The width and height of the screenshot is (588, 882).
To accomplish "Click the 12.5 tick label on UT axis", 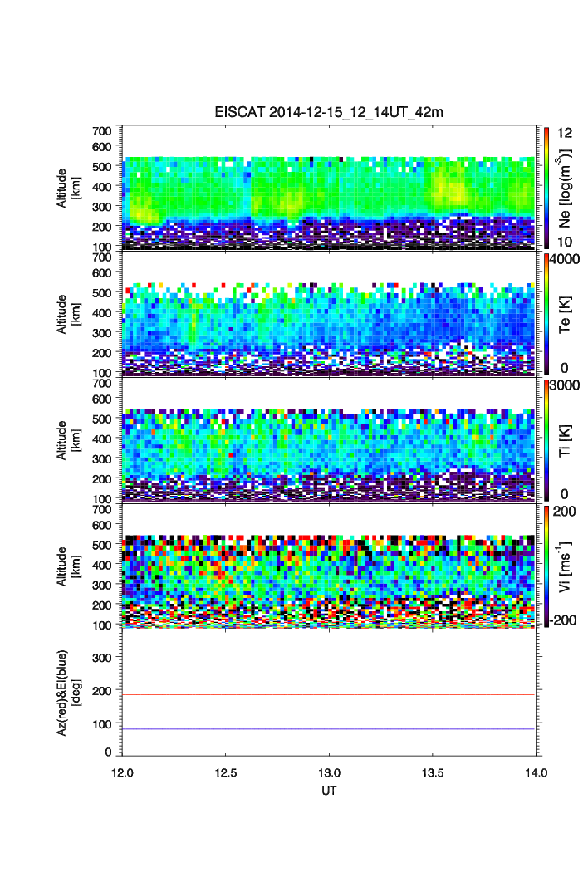I will (x=225, y=772).
